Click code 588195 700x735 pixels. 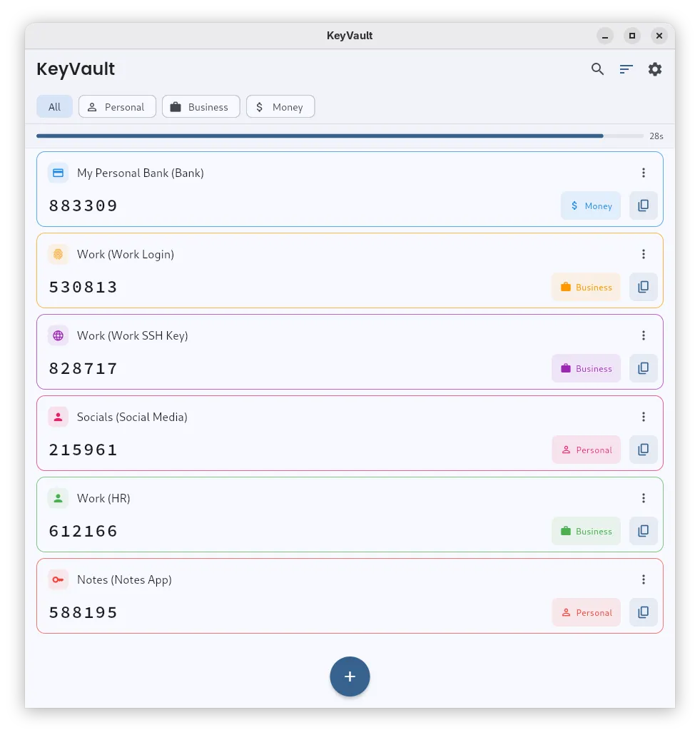pyautogui.click(x=83, y=613)
